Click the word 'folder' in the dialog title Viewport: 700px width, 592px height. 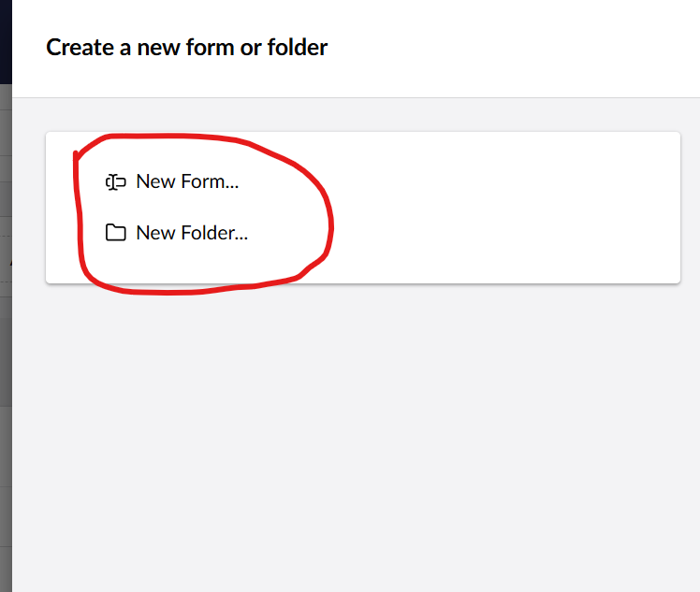pos(298,48)
